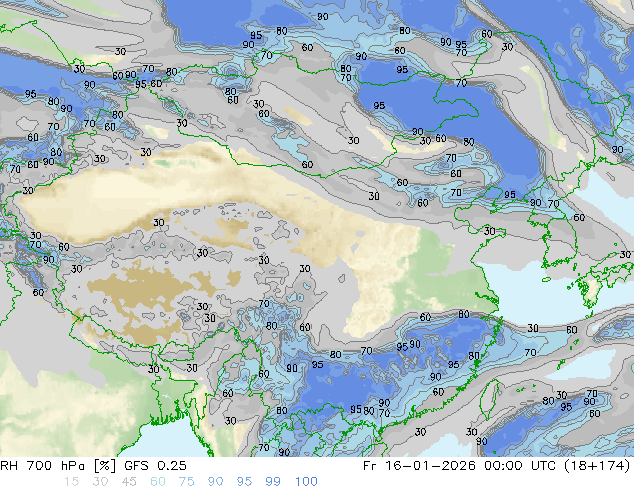This screenshot has width=634, height=490.
Task: Click the 45 legend value
Action: click(x=128, y=482)
